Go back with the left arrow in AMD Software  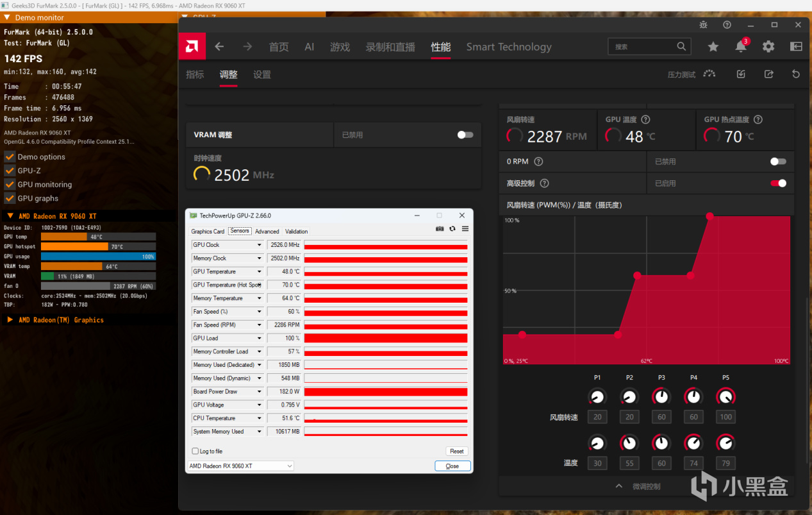tap(219, 47)
